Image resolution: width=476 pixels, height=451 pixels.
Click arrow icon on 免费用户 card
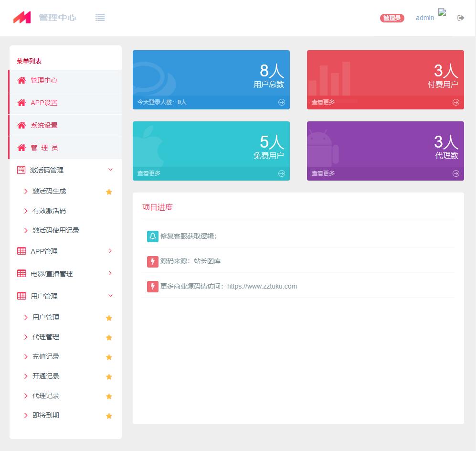pos(282,173)
